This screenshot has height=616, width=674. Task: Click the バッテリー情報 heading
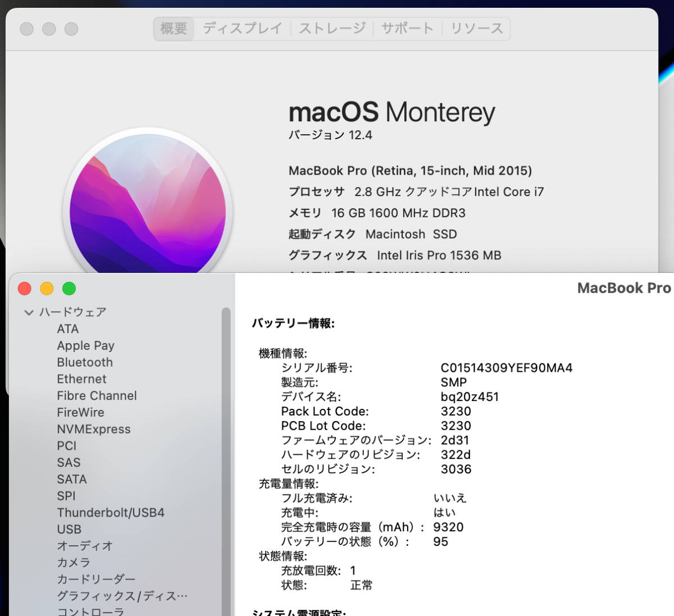coord(293,323)
